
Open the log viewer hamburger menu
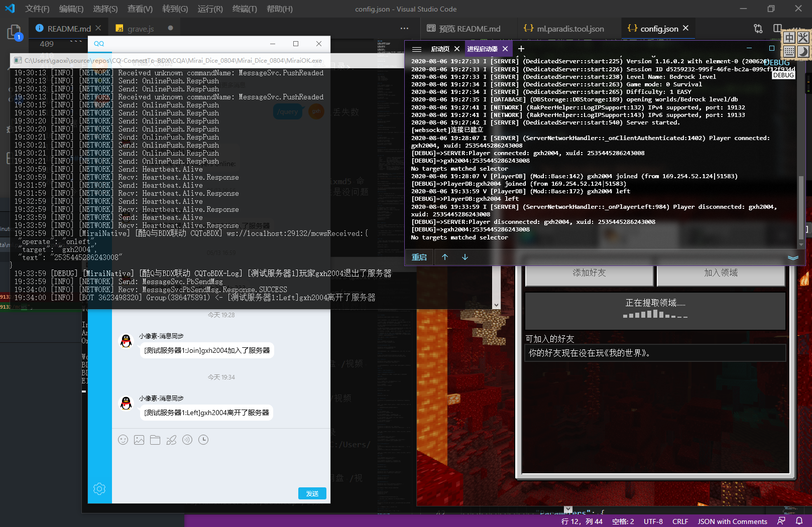[x=417, y=49]
